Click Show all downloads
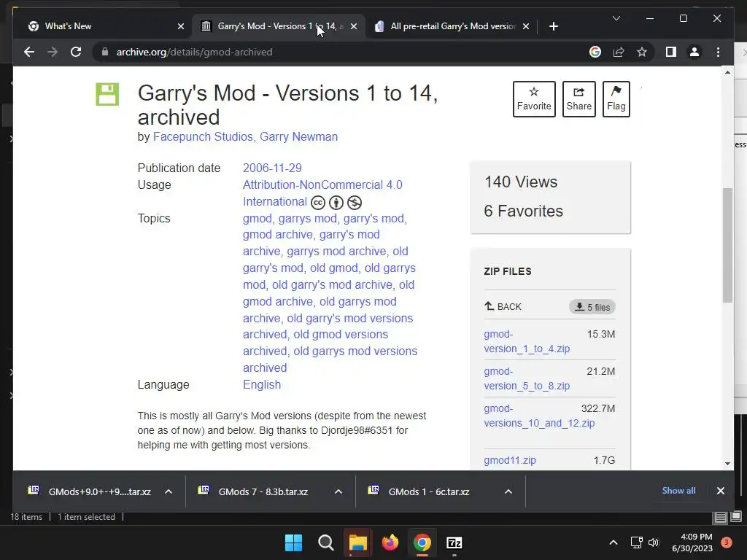Image resolution: width=747 pixels, height=560 pixels. 678,491
